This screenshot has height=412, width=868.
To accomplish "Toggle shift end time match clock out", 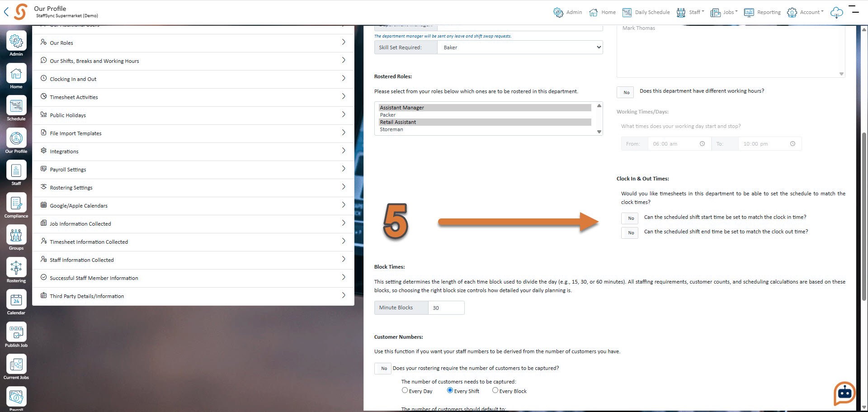I will click(630, 233).
